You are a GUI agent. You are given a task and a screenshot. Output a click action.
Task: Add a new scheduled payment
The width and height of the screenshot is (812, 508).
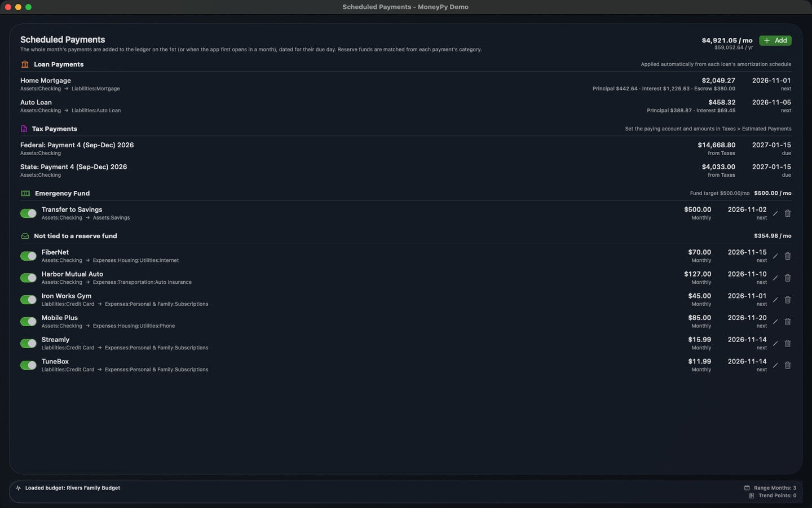pos(775,41)
